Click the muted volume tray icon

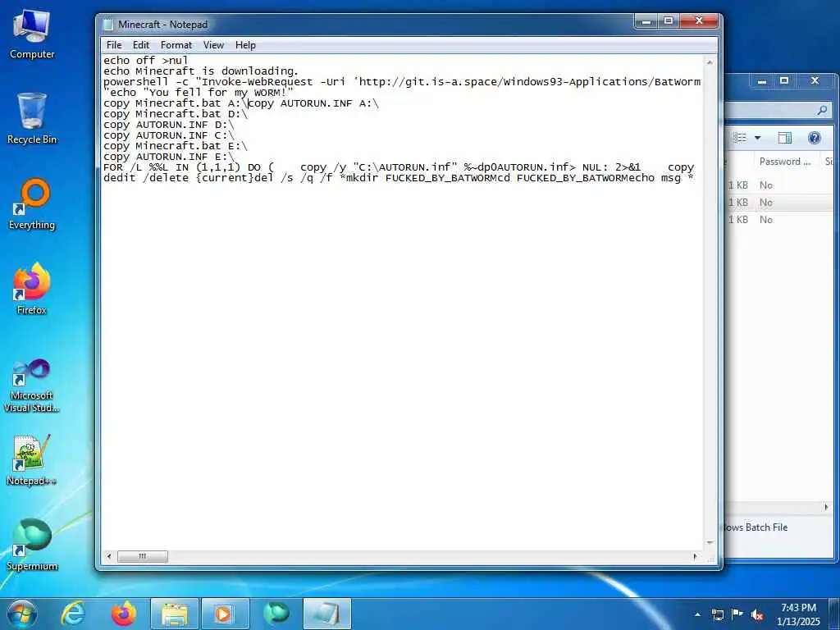(757, 614)
